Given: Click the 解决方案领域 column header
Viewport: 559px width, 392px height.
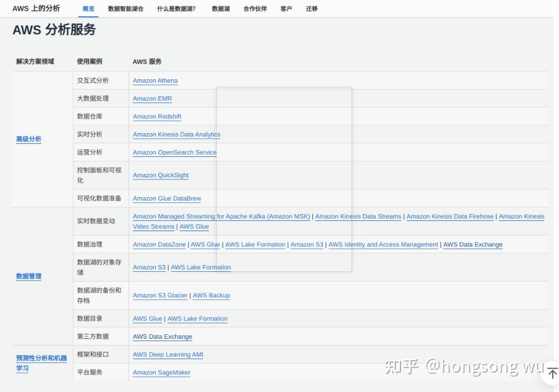Looking at the screenshot, I should pyautogui.click(x=35, y=61).
